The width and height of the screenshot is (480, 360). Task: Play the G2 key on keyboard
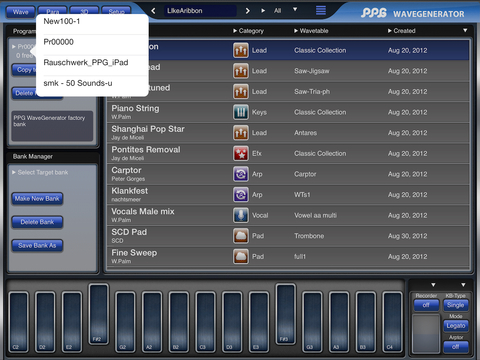point(125,322)
